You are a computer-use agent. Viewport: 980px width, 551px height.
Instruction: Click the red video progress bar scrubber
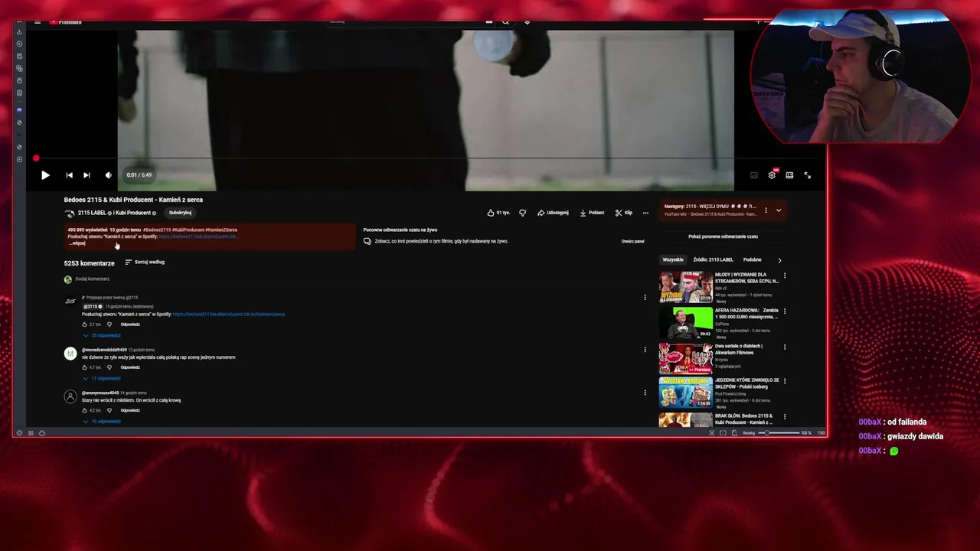(x=36, y=158)
